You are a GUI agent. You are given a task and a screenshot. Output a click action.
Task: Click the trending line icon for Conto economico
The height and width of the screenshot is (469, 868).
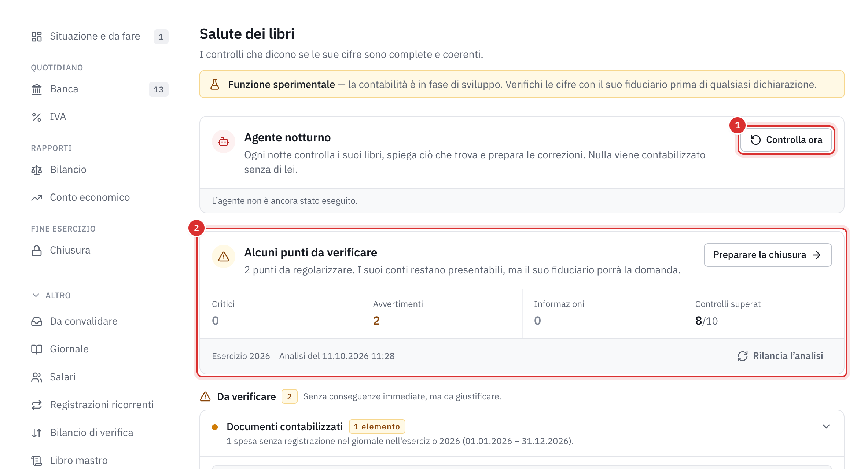(x=37, y=197)
